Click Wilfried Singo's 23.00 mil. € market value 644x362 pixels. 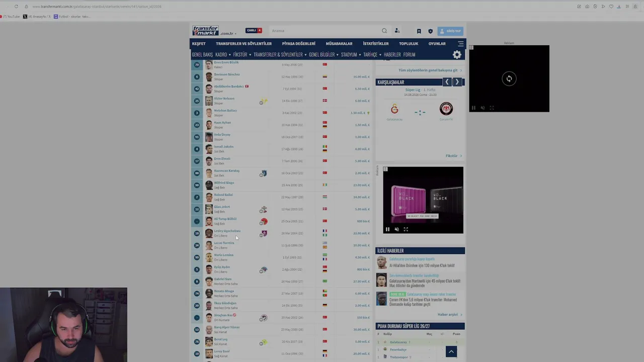click(361, 185)
